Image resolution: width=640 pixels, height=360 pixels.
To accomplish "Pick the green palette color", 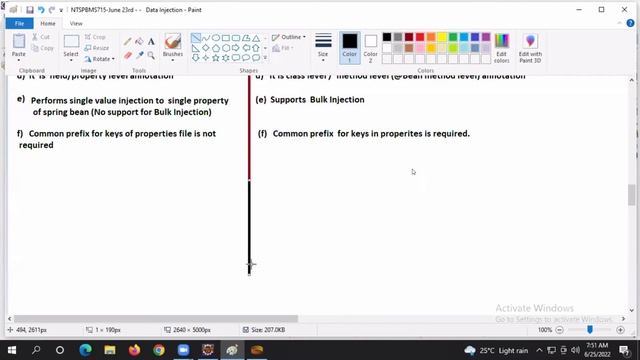I will coord(453,37).
